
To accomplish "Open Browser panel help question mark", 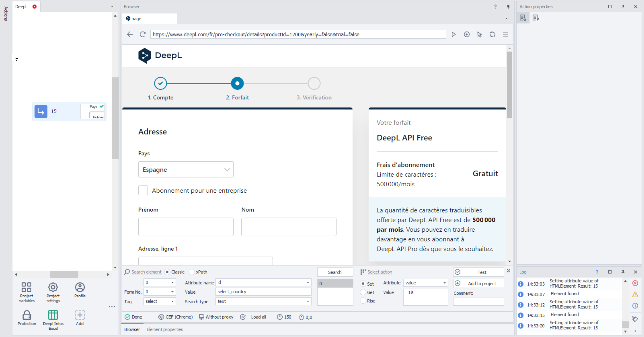I will [x=495, y=7].
